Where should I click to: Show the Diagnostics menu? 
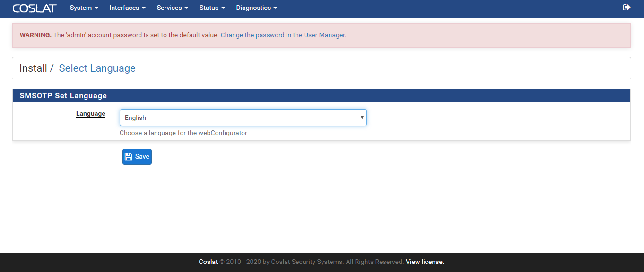pyautogui.click(x=256, y=8)
